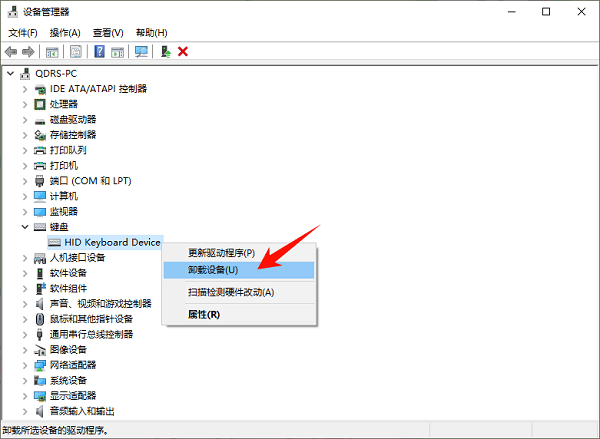Select the HID Keyboard Device entry
Screen dimensions: 600x439
[112, 242]
